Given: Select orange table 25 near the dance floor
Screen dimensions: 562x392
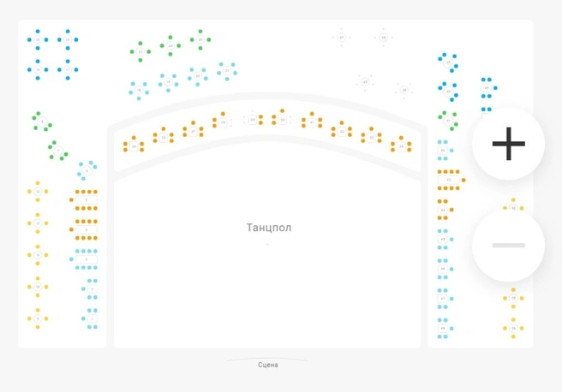Looking at the screenshot, I should [x=134, y=146].
